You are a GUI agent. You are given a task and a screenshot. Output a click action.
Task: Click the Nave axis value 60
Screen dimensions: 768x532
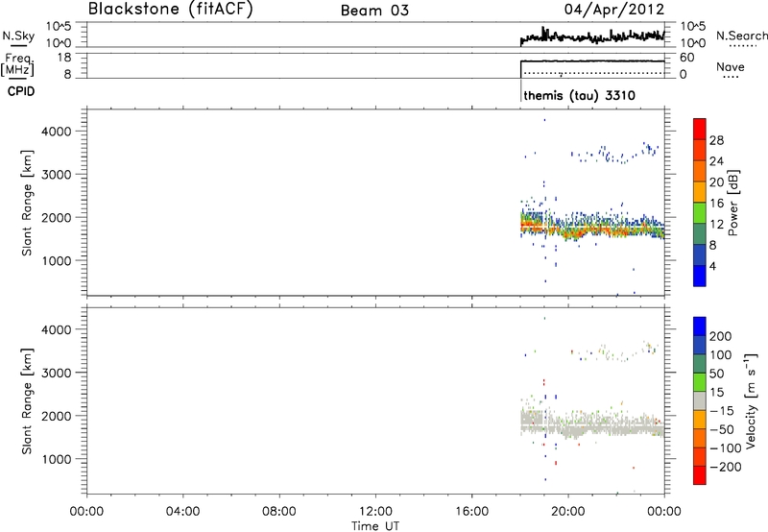pos(687,58)
